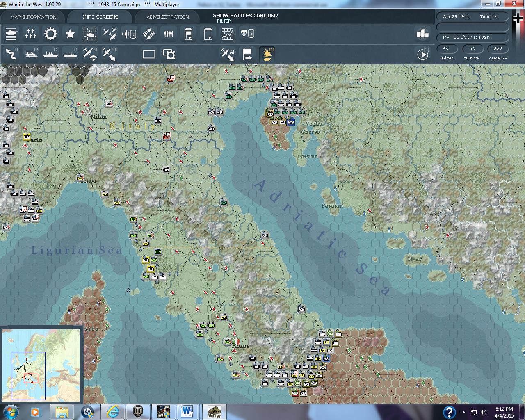Click the admin points value 46

[x=446, y=48]
